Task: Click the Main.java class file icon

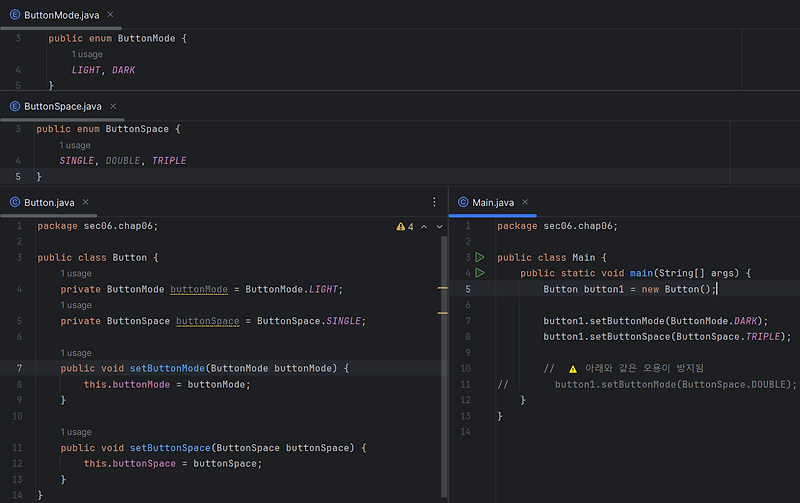Action: 463,202
